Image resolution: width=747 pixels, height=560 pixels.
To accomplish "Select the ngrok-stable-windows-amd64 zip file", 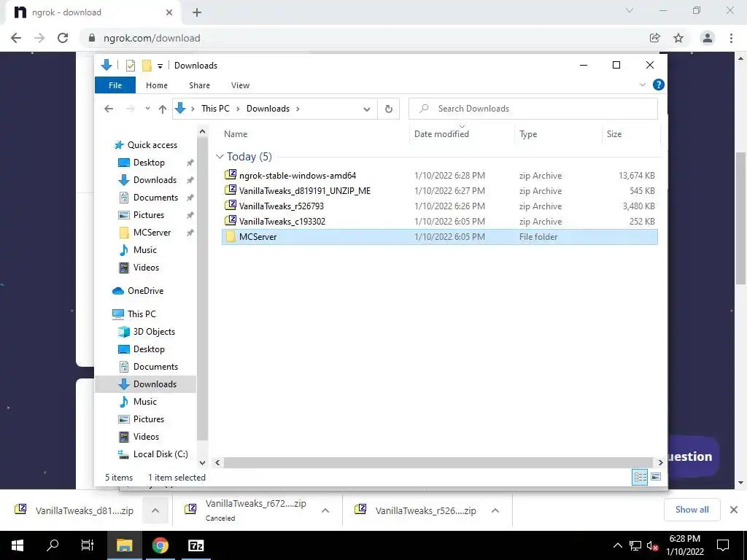I will [x=440, y=176].
